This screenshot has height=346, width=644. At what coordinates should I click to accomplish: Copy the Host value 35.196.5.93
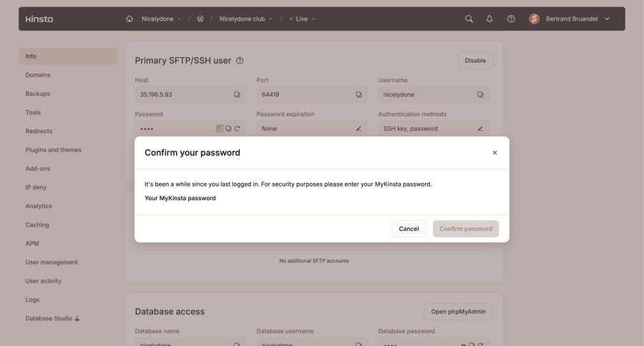click(x=237, y=94)
